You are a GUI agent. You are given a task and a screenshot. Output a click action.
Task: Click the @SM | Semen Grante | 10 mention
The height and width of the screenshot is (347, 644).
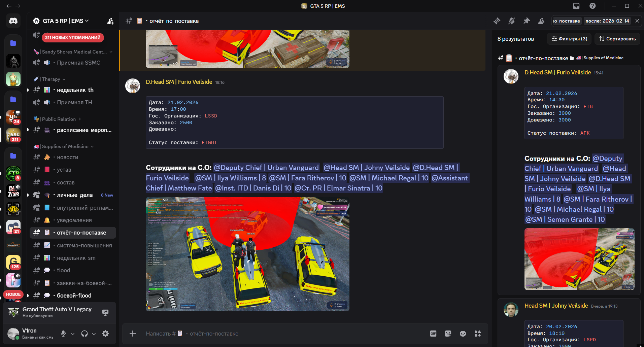(565, 219)
